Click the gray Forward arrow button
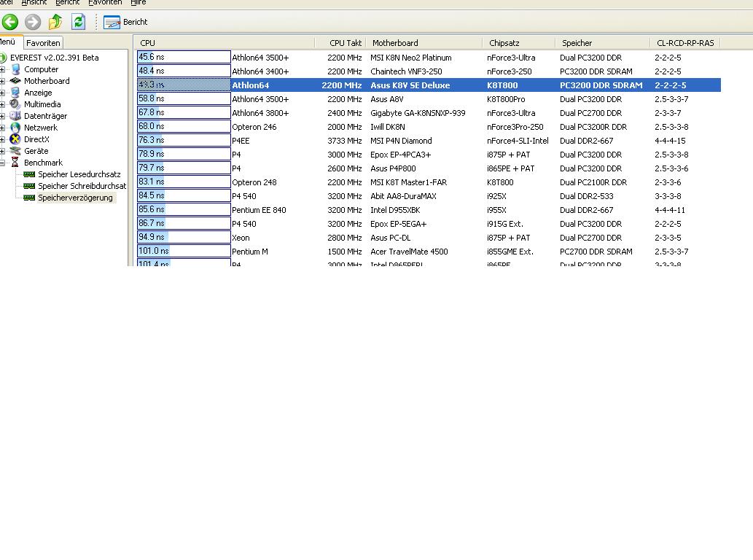The width and height of the screenshot is (753, 560). [33, 22]
